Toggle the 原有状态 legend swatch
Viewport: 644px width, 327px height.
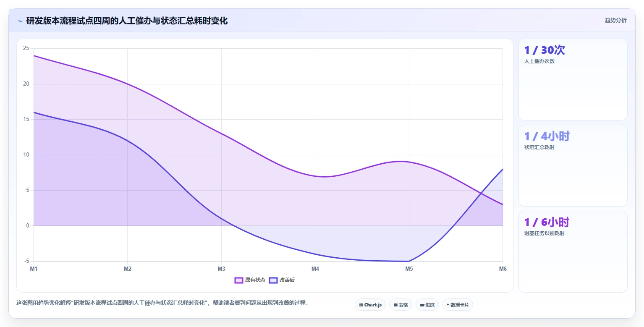click(x=239, y=280)
